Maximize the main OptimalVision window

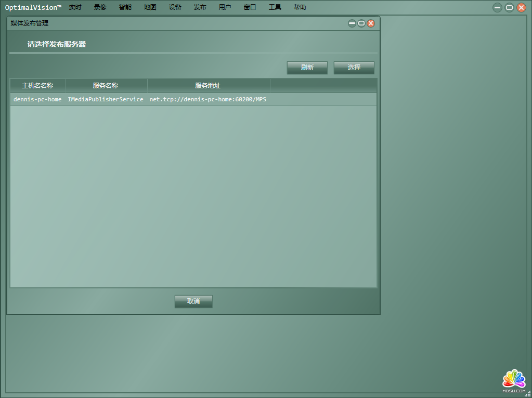click(x=510, y=7)
